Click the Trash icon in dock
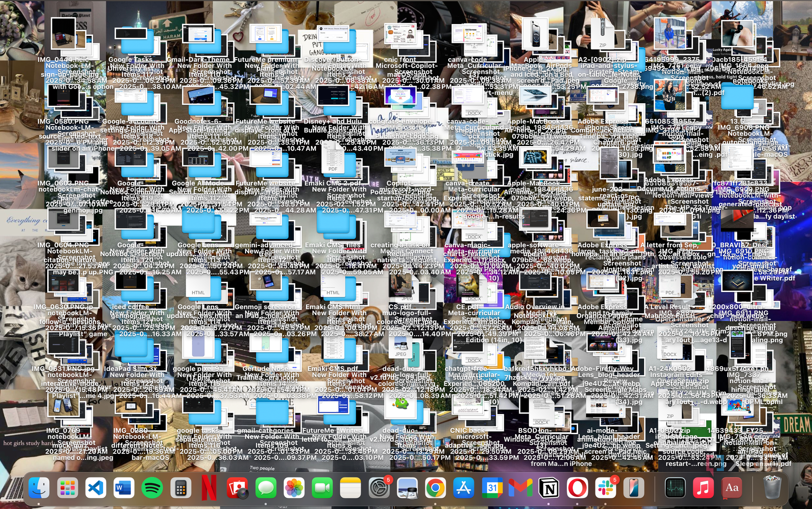The width and height of the screenshot is (812, 509). 772,488
